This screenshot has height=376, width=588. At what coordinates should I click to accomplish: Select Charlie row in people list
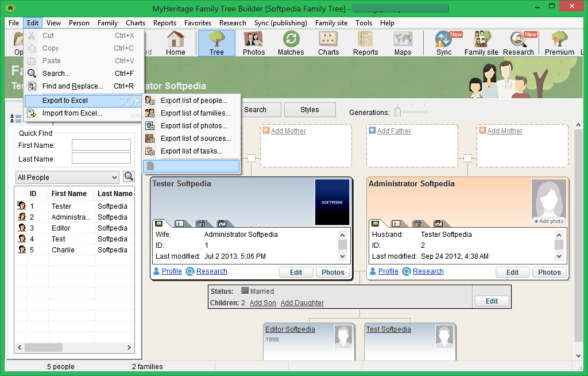click(74, 250)
